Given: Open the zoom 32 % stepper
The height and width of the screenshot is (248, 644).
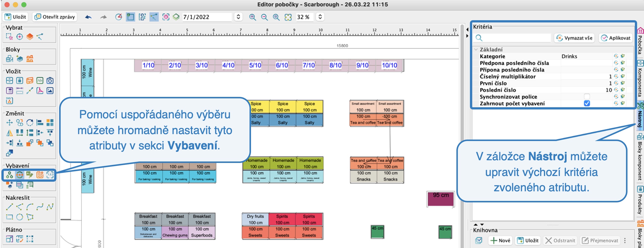Looking at the screenshot, I should [x=320, y=17].
